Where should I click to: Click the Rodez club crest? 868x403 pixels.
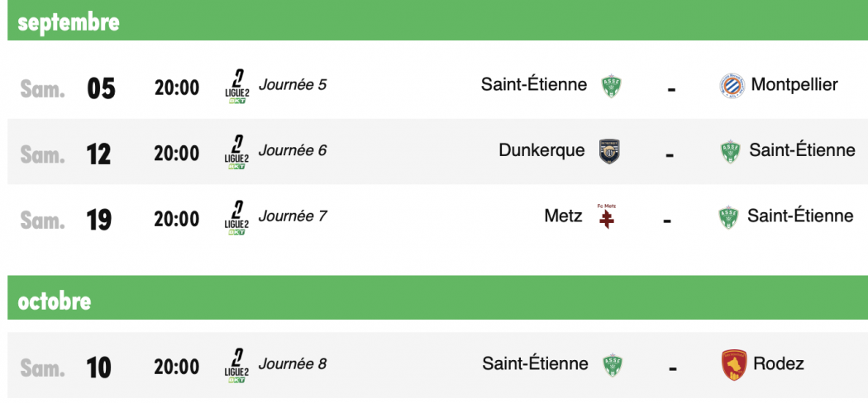[x=734, y=364]
